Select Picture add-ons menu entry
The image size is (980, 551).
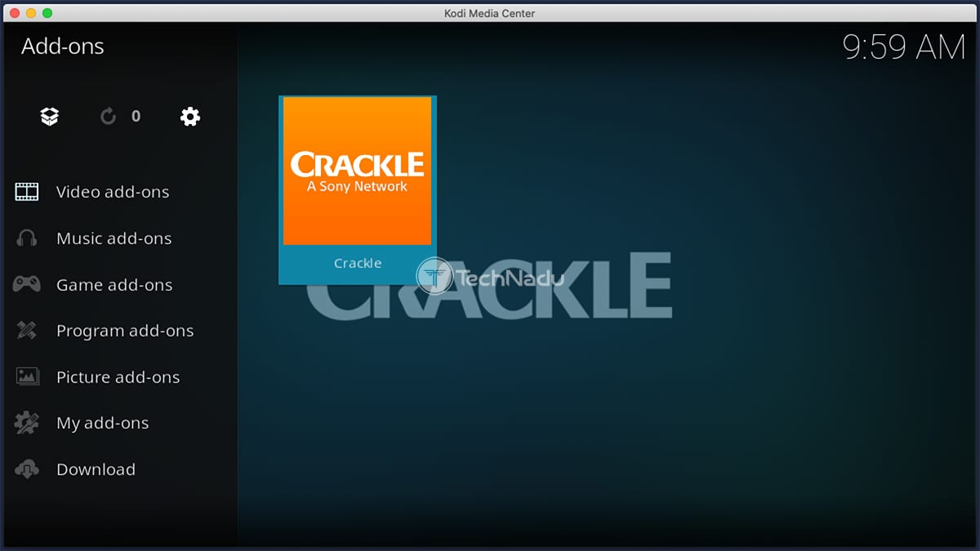pos(118,377)
